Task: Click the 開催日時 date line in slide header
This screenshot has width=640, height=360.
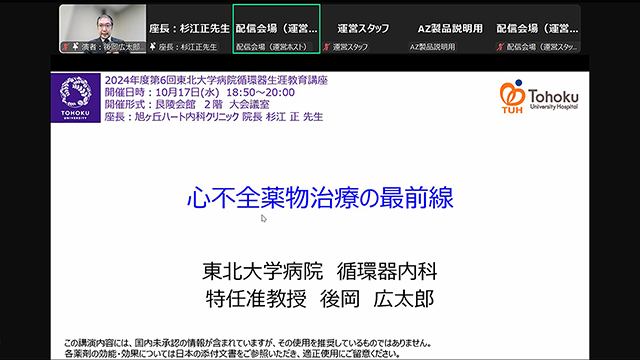Action: click(x=200, y=92)
